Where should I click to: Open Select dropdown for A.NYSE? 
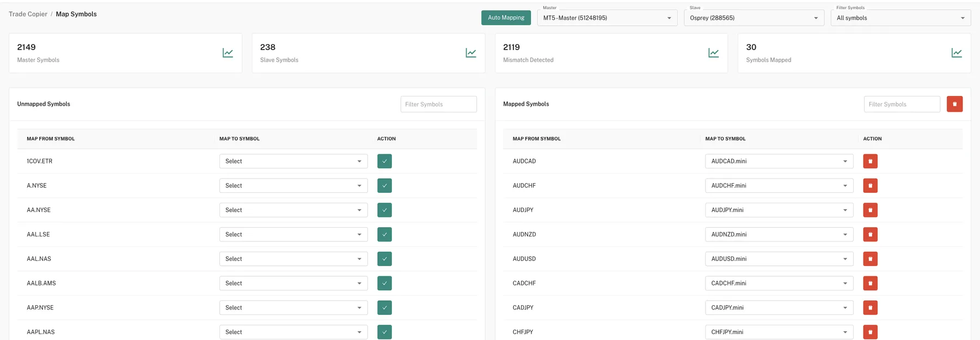coord(293,186)
